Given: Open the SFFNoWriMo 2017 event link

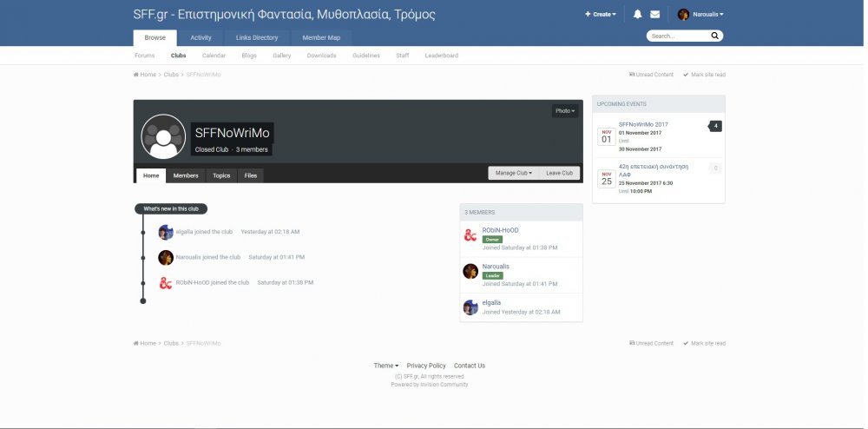Looking at the screenshot, I should coord(643,125).
